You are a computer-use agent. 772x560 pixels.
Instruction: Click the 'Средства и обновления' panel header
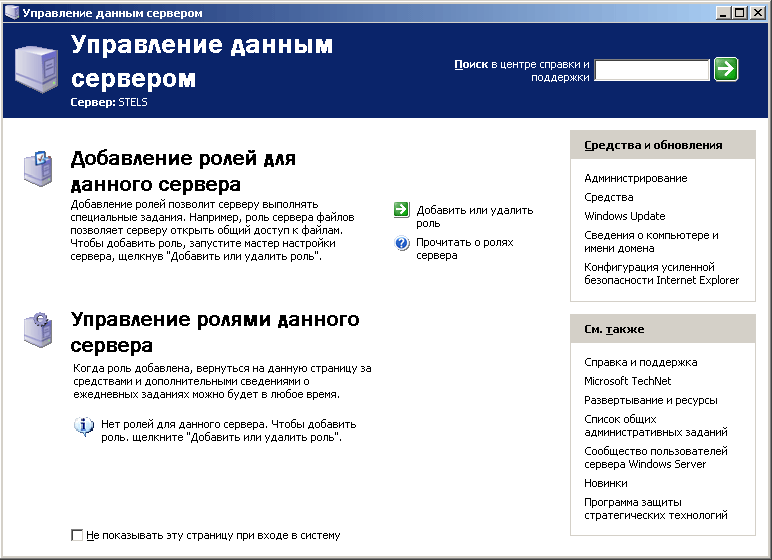click(x=663, y=145)
